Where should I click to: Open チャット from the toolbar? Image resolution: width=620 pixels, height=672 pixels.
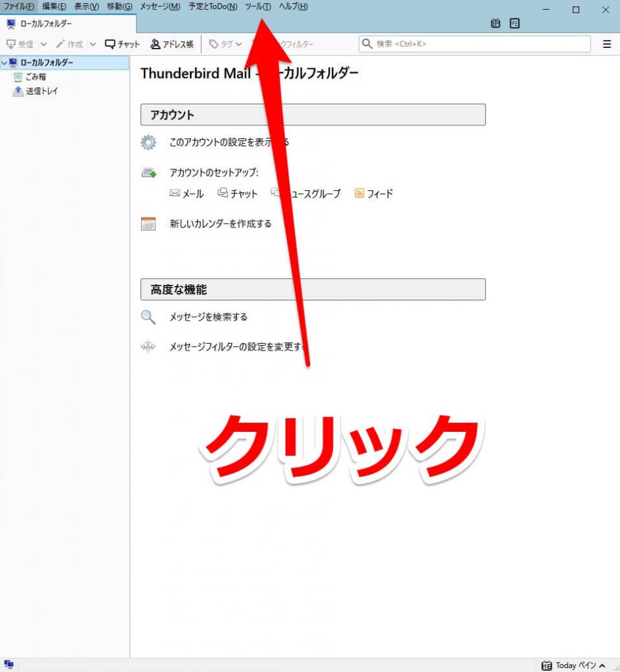[x=122, y=44]
